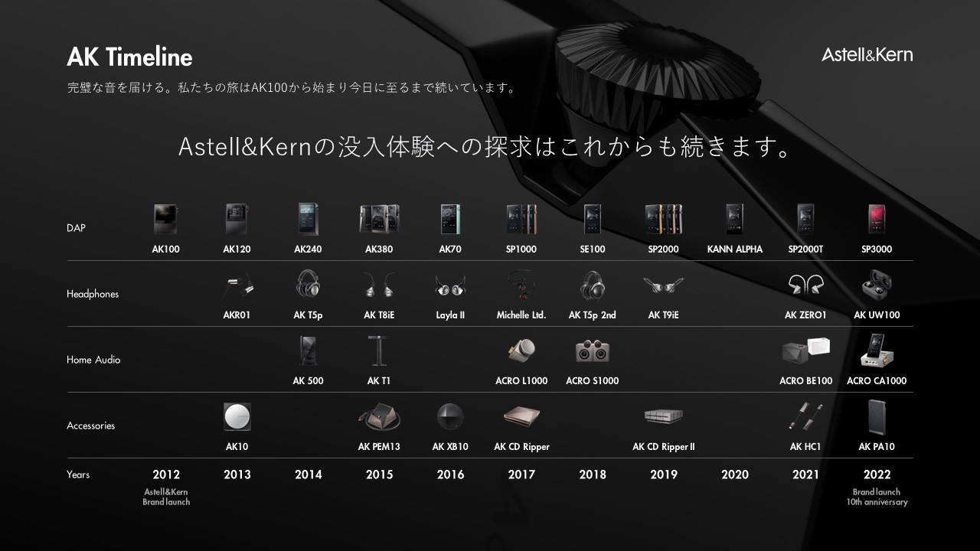Click the 2020 year marker
The image size is (980, 551).
735,474
